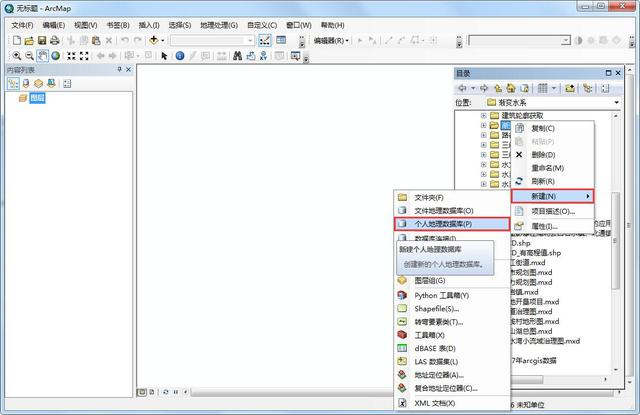Viewport: 640px width, 415px height.
Task: Open the 文件(F) menu
Action: (x=22, y=25)
